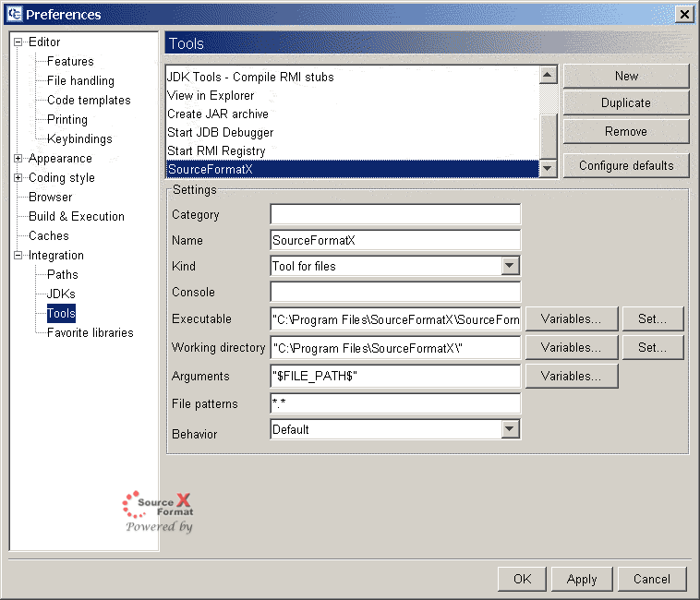Confirm preferences with OK

523,579
